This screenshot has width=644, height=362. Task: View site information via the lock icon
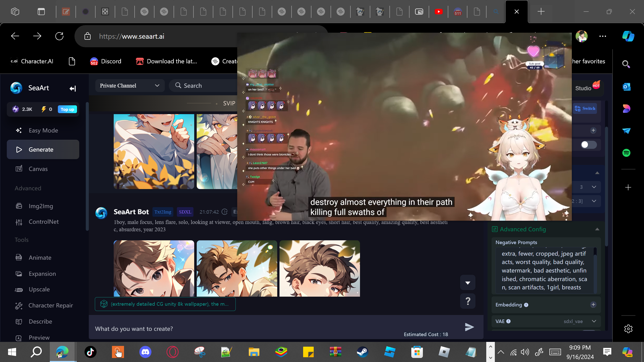[88, 36]
